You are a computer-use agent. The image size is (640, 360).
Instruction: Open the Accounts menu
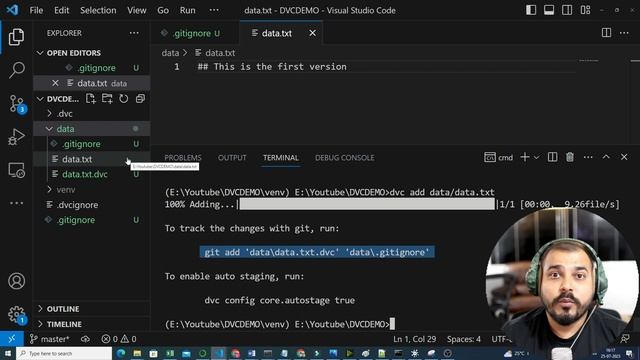coord(16,281)
